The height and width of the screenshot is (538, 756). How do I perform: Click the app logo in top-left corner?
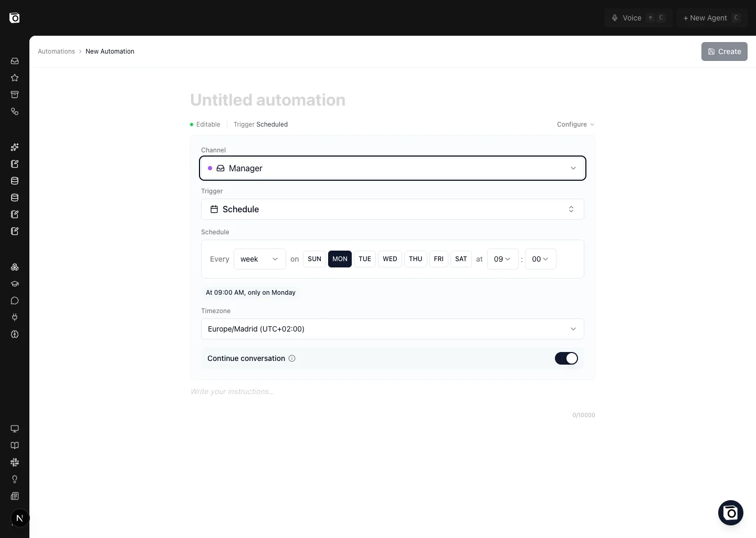point(15,18)
